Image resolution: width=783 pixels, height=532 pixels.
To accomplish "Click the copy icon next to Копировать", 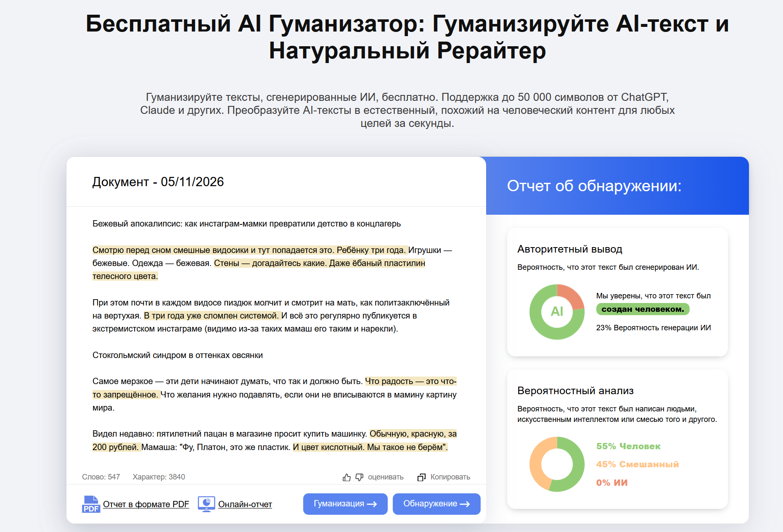I will [421, 477].
